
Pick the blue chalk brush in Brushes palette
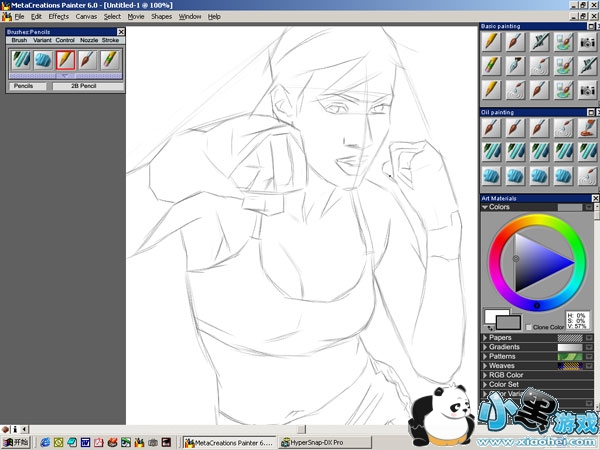coord(43,60)
